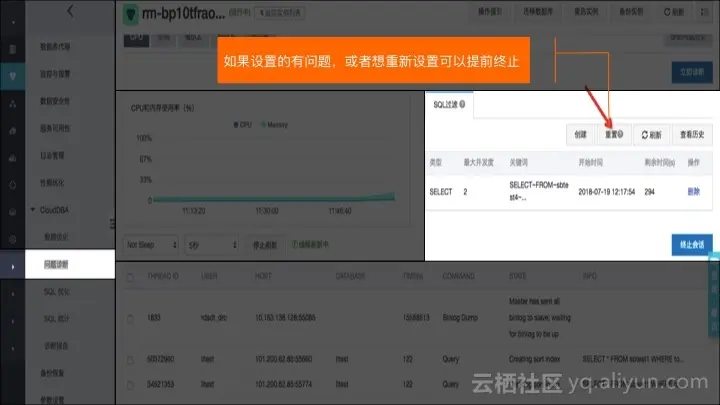Select SQL 优化 under CloudDBA

56,291
